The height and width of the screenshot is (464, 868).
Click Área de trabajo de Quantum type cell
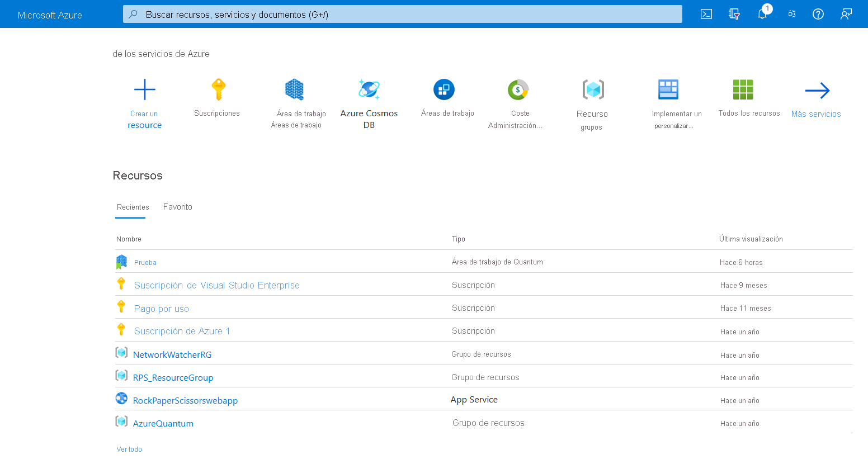(497, 262)
